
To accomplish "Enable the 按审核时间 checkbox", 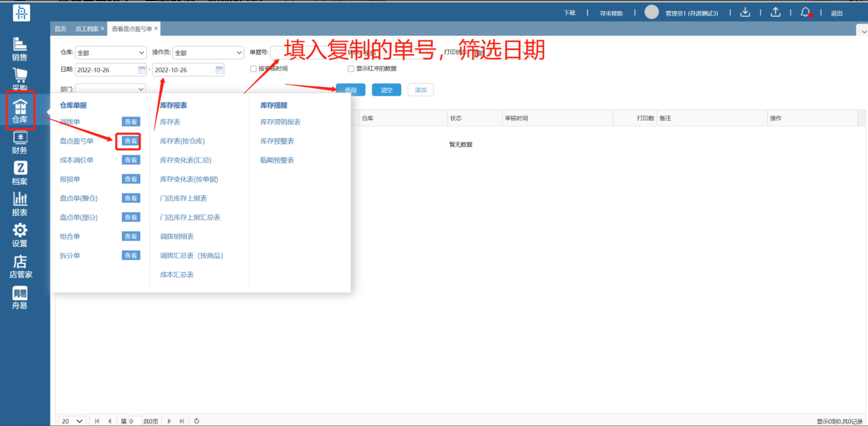I will [254, 69].
